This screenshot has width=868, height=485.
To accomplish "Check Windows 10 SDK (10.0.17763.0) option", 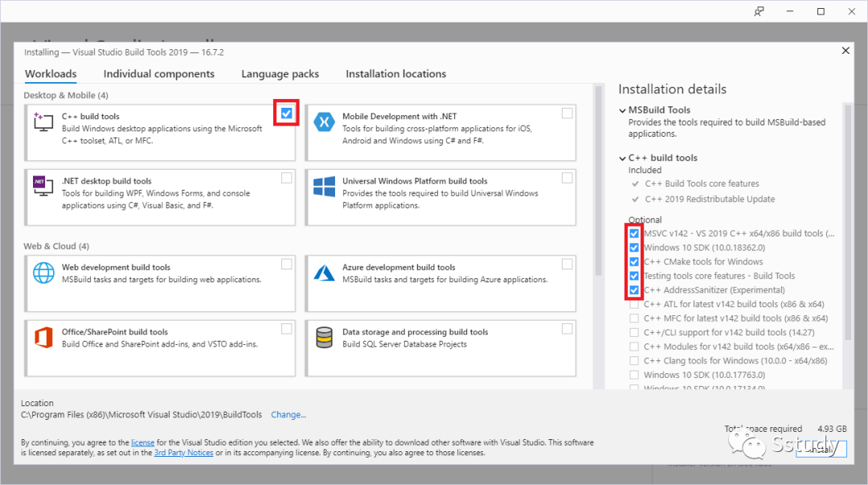I will [x=634, y=375].
